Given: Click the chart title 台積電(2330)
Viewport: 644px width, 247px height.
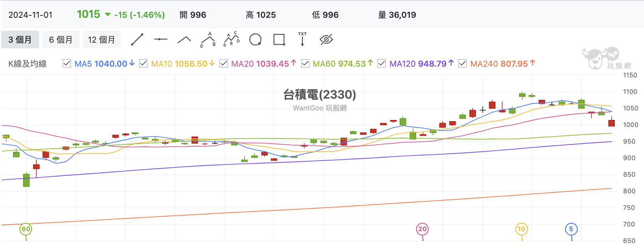Looking at the screenshot, I should [320, 95].
